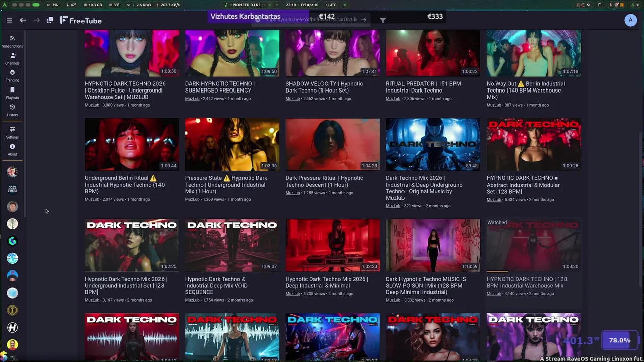The image size is (644, 362).
Task: Open Playlists in the sidebar
Action: [x=12, y=93]
